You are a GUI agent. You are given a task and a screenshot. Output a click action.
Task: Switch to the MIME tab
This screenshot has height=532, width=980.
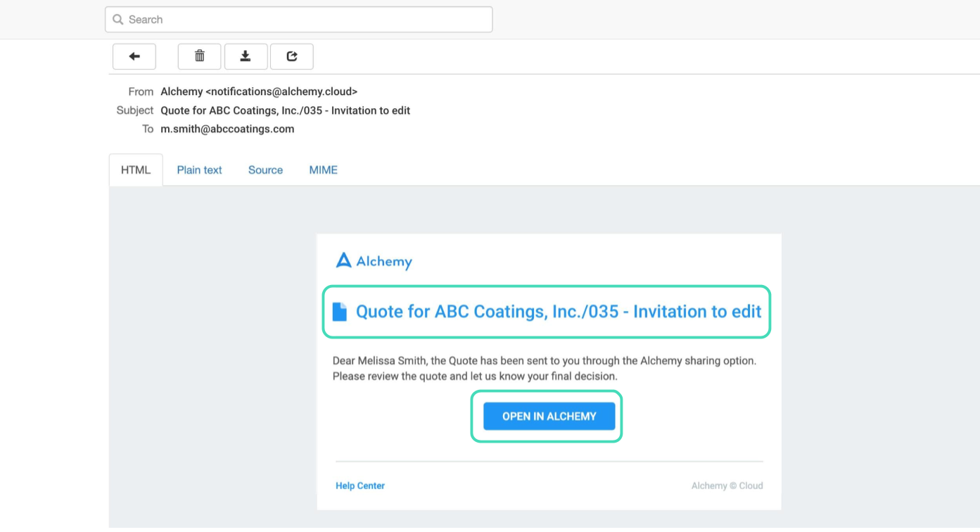(324, 170)
